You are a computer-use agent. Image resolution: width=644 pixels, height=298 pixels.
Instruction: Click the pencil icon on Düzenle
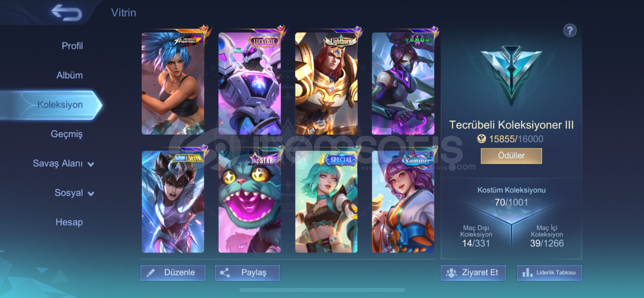[x=150, y=273]
